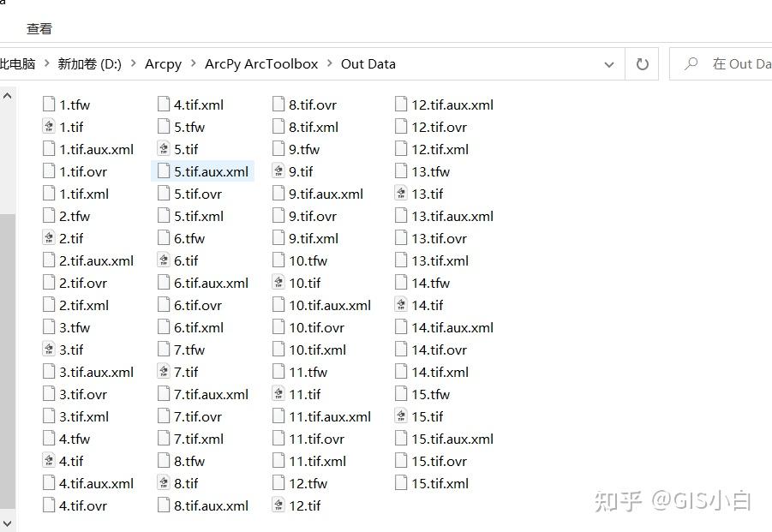Click the 7.tif image file icon

164,372
